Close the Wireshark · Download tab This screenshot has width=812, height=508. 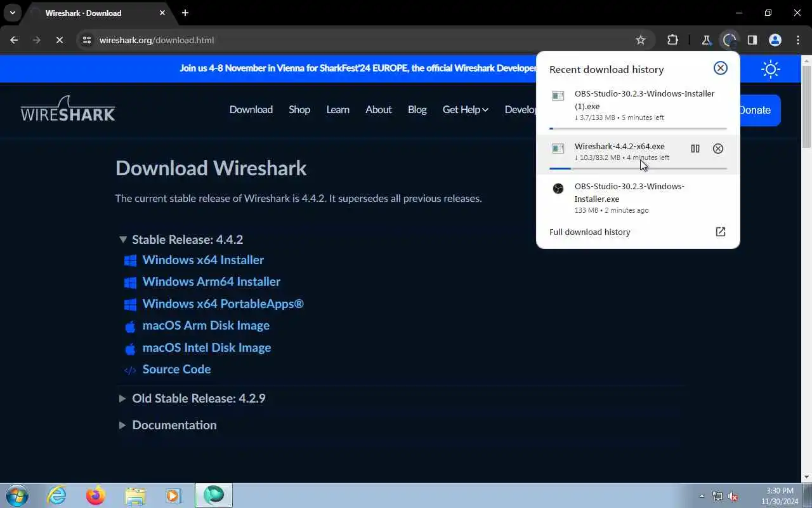point(162,13)
